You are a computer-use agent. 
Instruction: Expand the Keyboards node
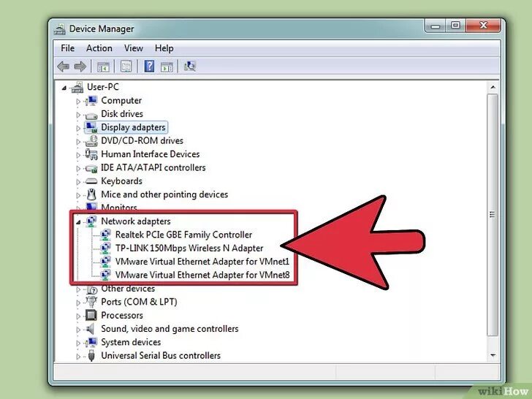tap(78, 182)
